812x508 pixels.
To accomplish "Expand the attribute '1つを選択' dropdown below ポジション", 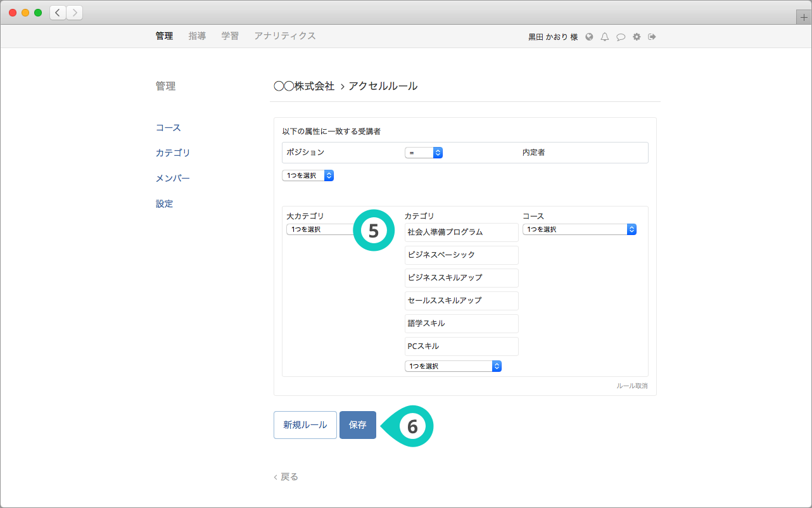I will click(x=308, y=175).
